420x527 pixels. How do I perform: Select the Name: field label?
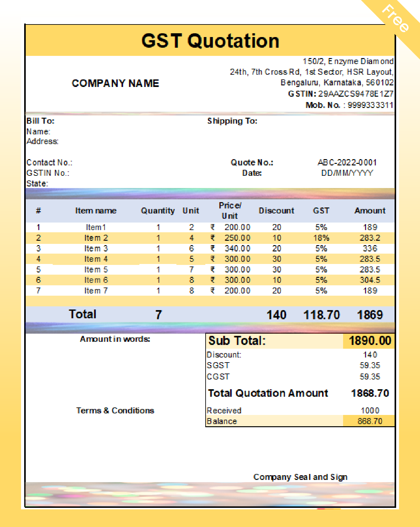38,132
